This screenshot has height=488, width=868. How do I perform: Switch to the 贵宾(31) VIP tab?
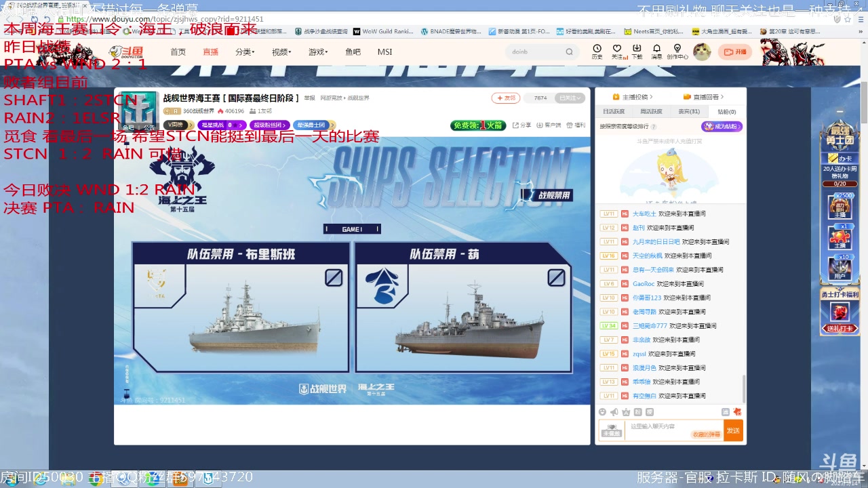click(x=689, y=112)
